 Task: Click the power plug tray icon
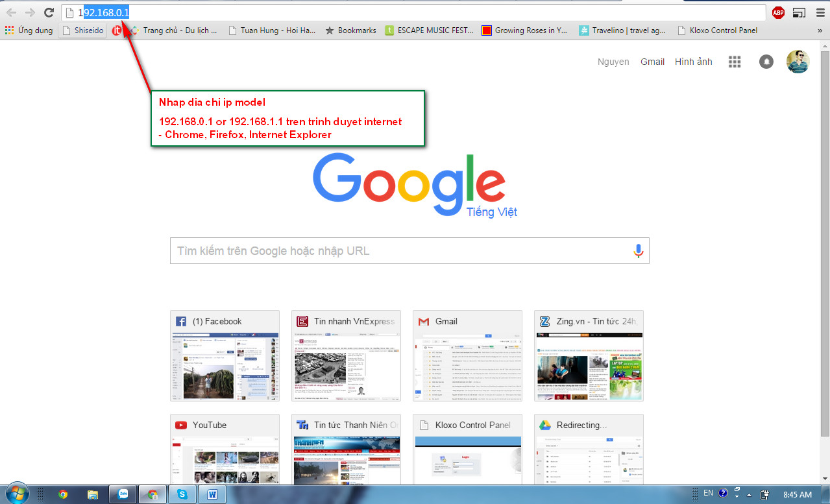pyautogui.click(x=765, y=494)
